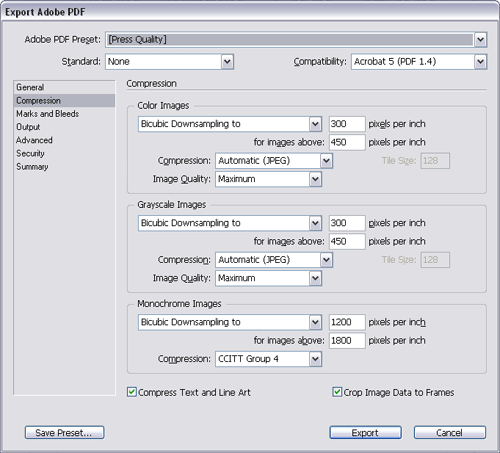This screenshot has width=500, height=453.
Task: Click the Cancel button
Action: [450, 433]
